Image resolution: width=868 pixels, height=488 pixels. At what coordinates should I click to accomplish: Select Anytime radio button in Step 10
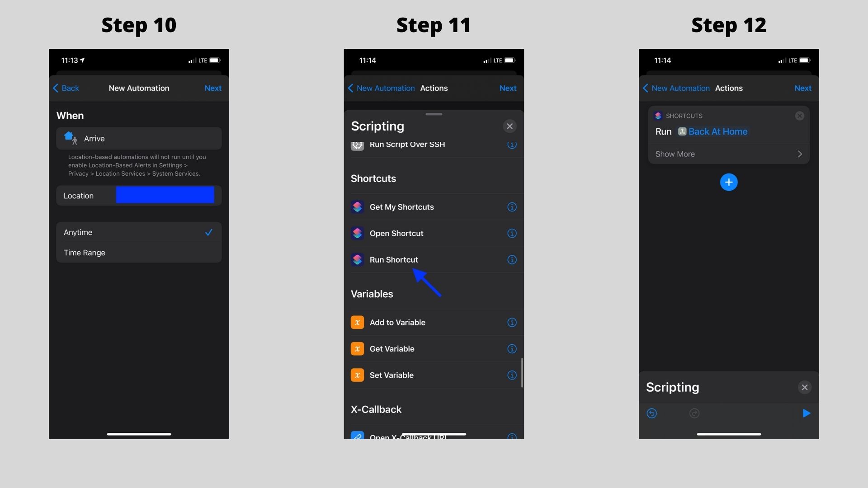point(138,232)
